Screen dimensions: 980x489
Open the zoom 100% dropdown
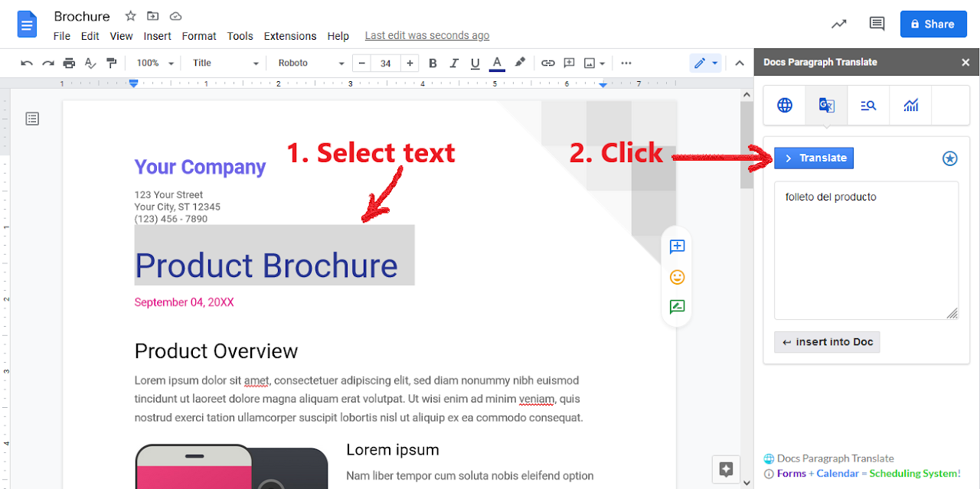click(155, 63)
